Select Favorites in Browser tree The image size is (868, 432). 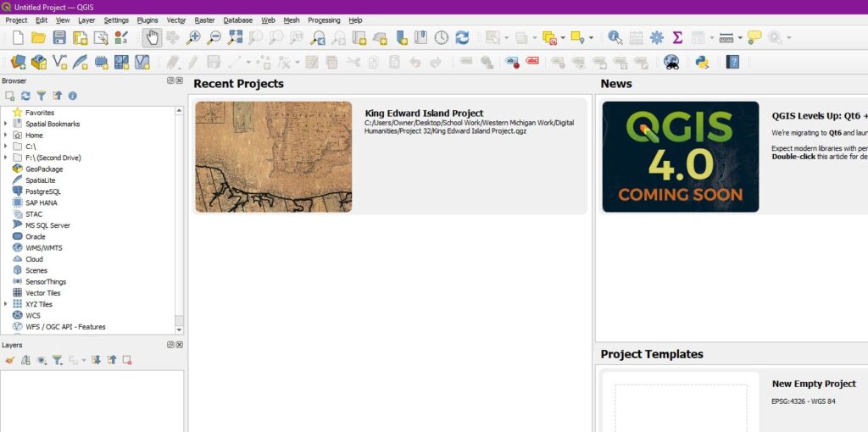39,113
